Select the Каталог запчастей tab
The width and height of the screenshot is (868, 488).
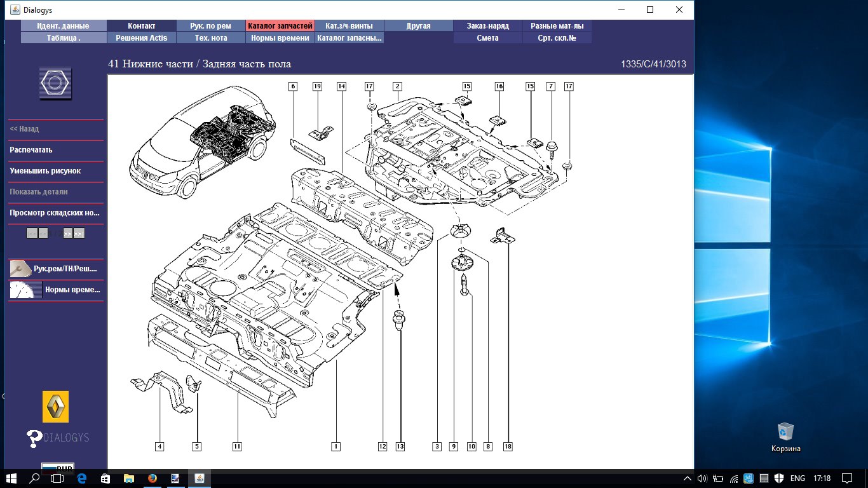click(x=280, y=26)
